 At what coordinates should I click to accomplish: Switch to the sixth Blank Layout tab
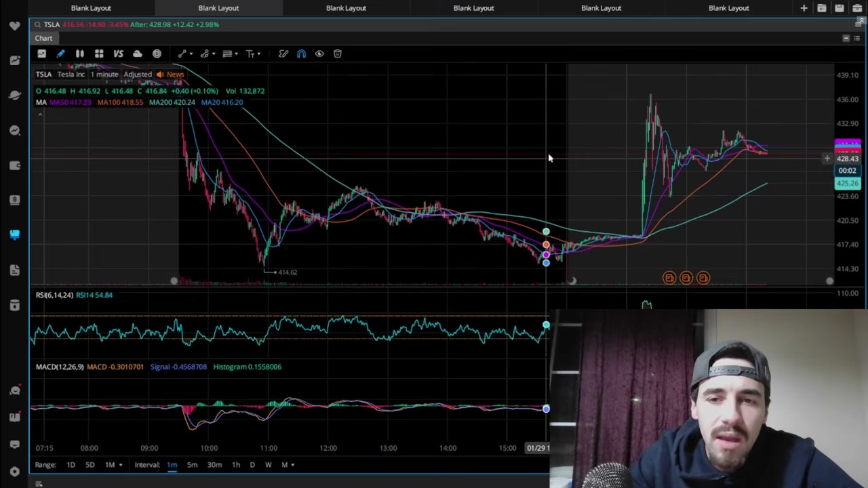pos(729,8)
